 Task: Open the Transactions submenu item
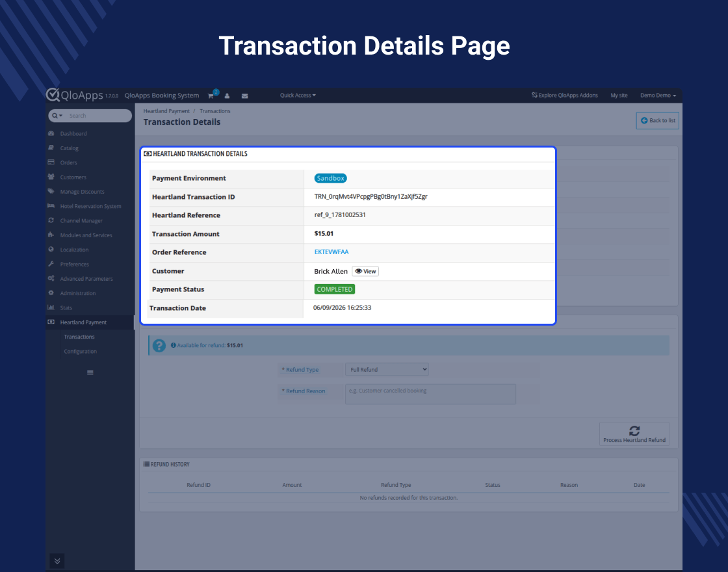79,337
